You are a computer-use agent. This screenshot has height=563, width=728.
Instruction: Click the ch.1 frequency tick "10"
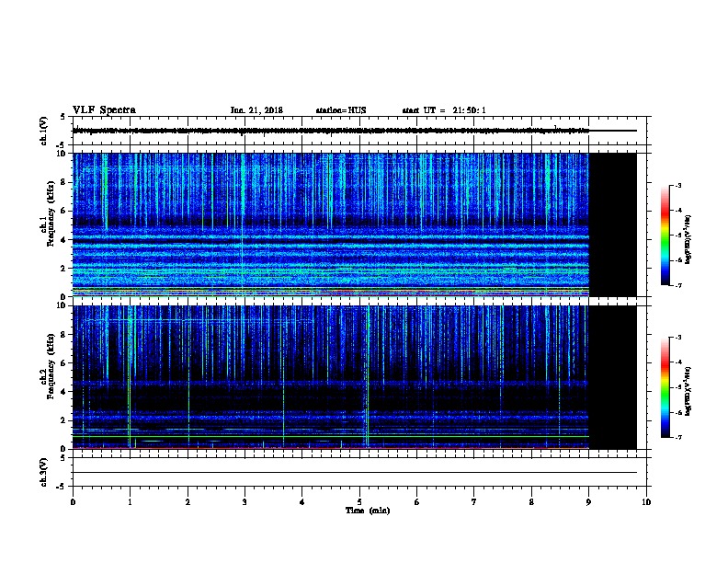click(63, 154)
